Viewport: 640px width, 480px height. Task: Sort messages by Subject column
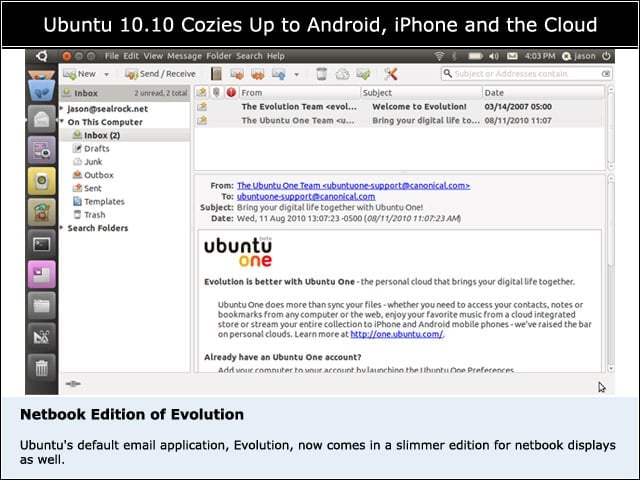coord(421,93)
